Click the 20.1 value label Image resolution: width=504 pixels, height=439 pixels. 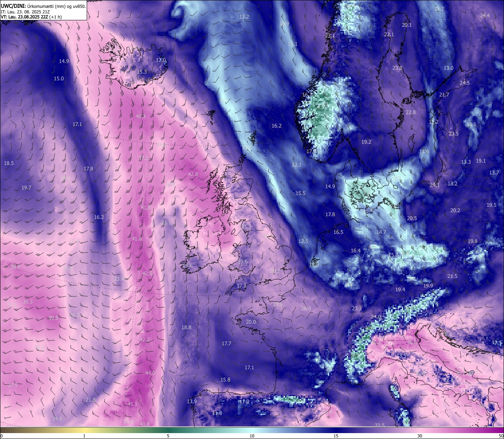[x=407, y=25]
